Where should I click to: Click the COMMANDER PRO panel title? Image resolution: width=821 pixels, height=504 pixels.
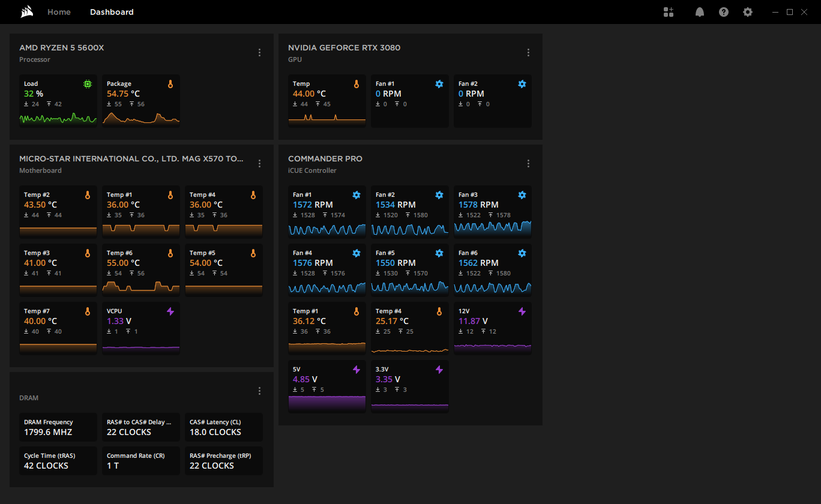(325, 159)
